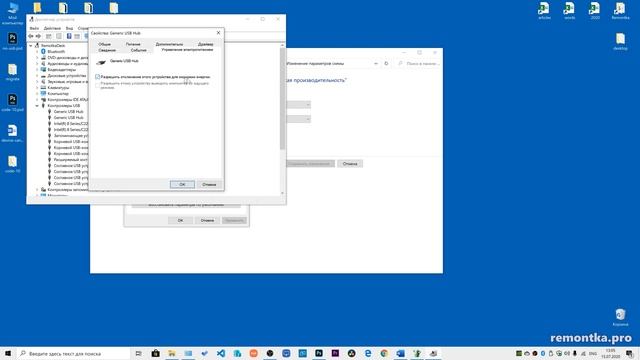Select the Bluetooth tree item

tap(56, 52)
